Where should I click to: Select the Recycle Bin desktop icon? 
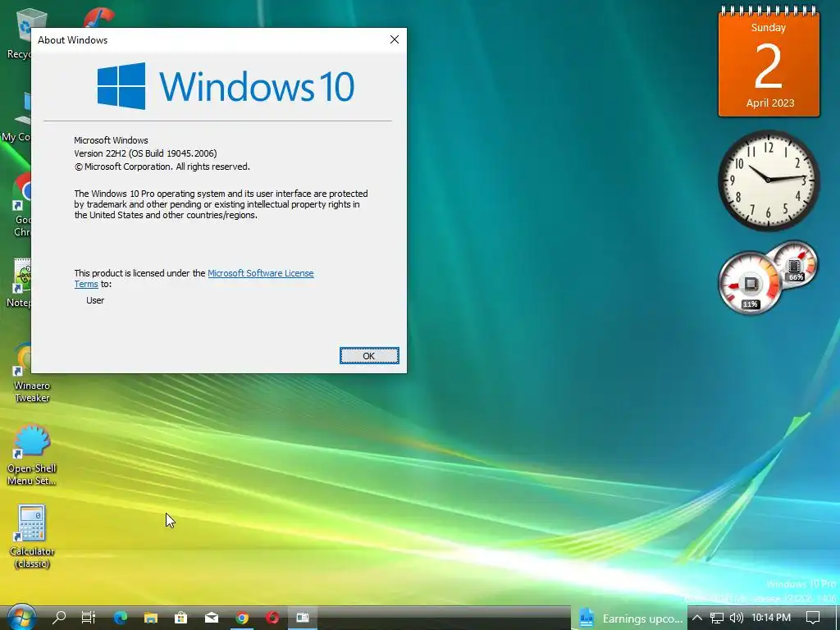(x=20, y=34)
